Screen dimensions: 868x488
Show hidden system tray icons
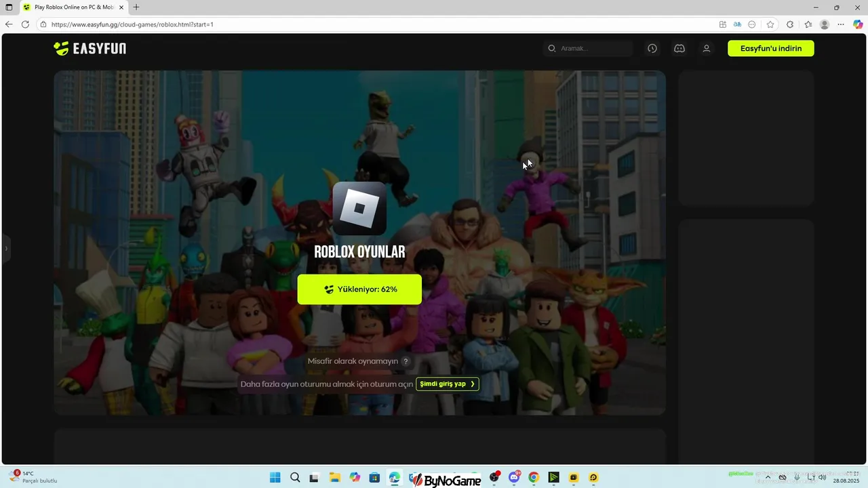tap(768, 477)
